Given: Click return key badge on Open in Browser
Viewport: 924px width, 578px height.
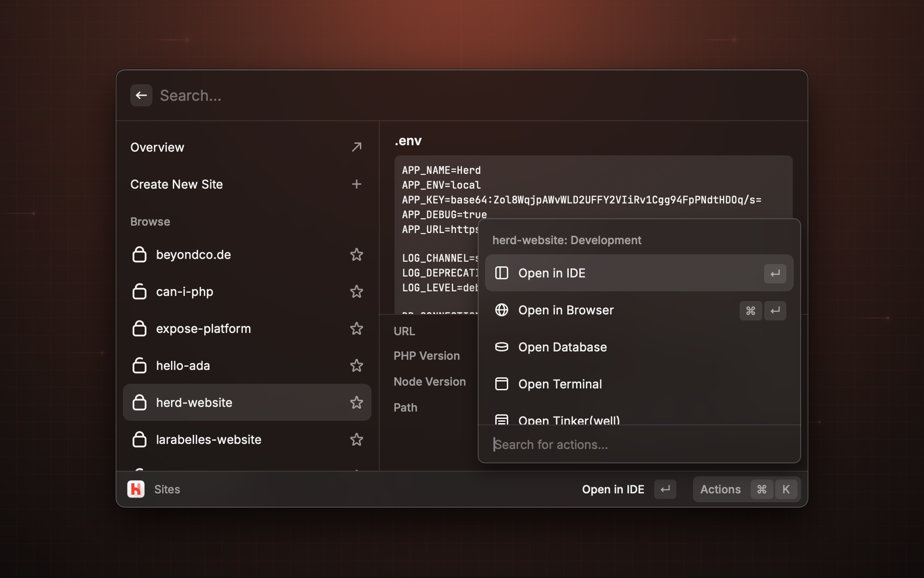Looking at the screenshot, I should 775,310.
